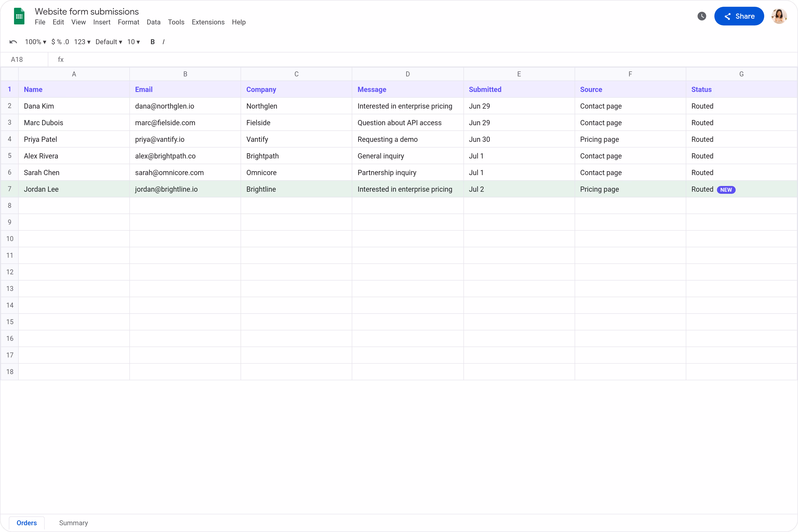Select the Question about API access cell

(x=408, y=123)
